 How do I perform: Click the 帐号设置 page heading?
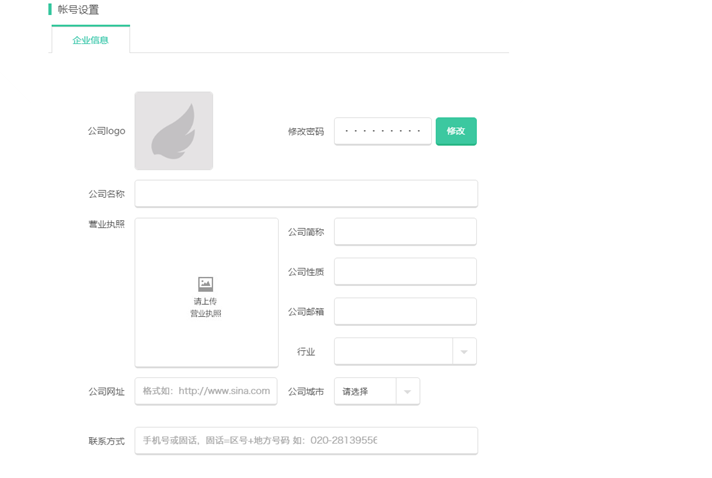[x=78, y=10]
